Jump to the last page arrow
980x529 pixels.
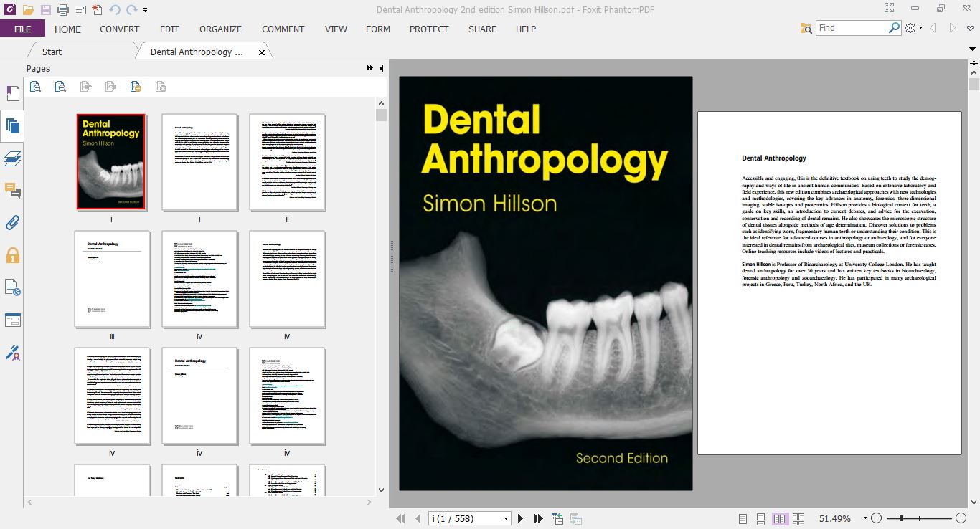tap(538, 518)
